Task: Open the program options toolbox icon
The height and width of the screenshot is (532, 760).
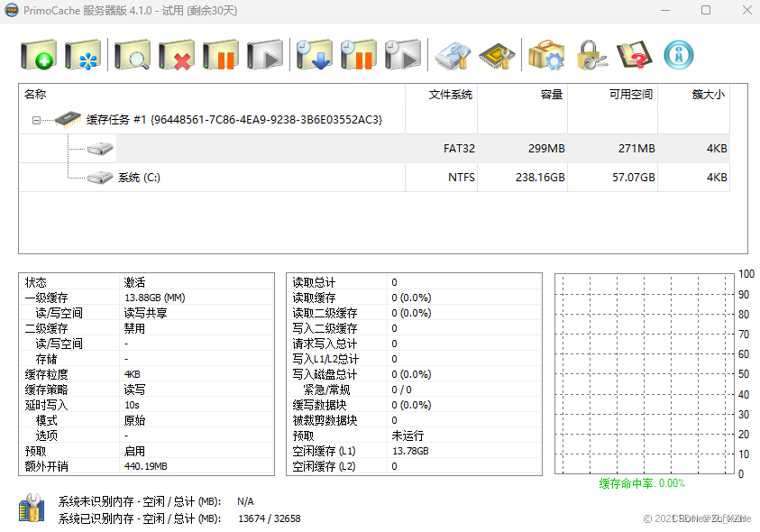Action: [546, 55]
